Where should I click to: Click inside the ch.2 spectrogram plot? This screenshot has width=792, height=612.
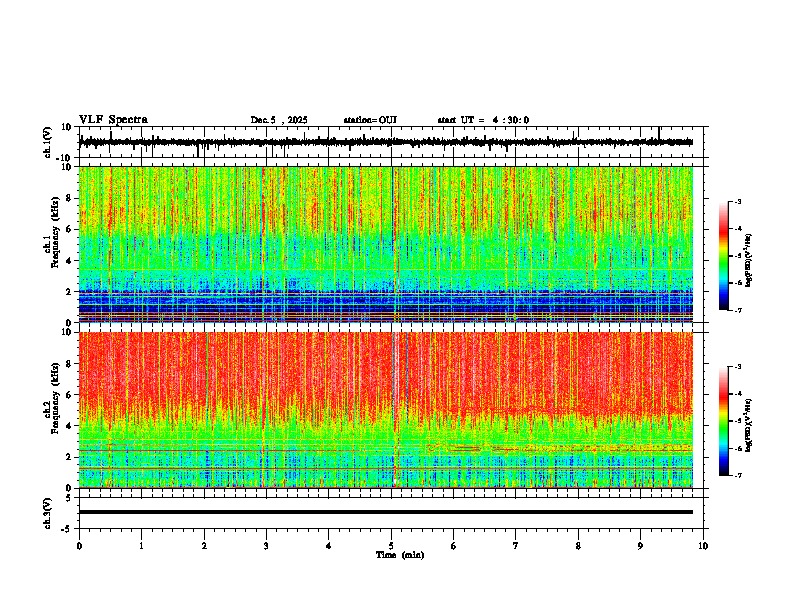386,410
